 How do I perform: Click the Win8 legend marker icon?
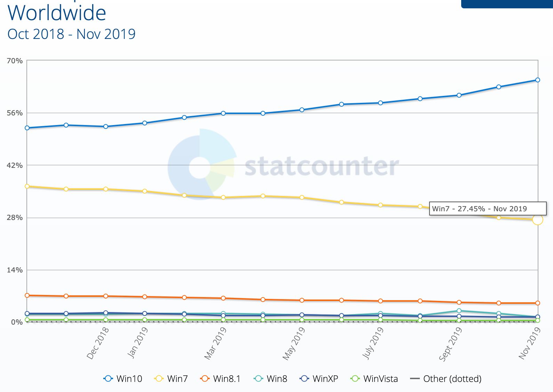pos(258,379)
